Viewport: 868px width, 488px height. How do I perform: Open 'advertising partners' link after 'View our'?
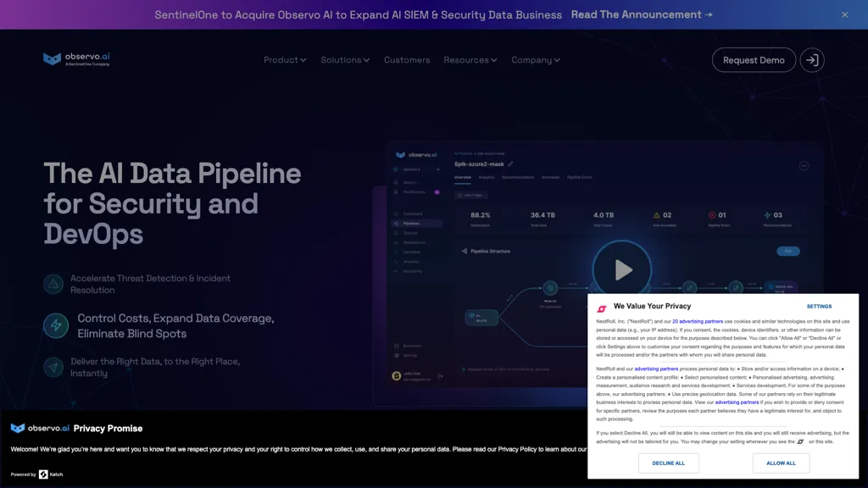click(x=737, y=402)
